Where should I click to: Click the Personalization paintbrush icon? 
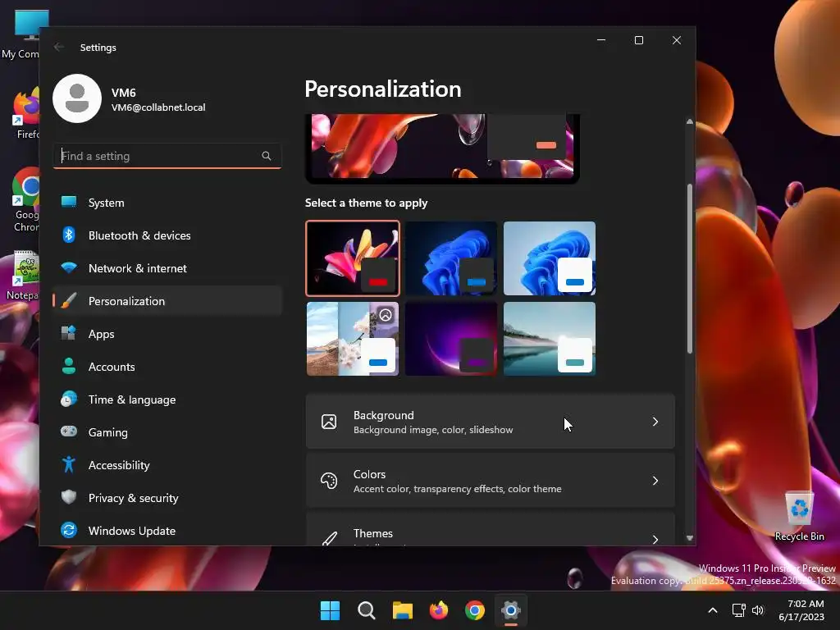click(69, 300)
